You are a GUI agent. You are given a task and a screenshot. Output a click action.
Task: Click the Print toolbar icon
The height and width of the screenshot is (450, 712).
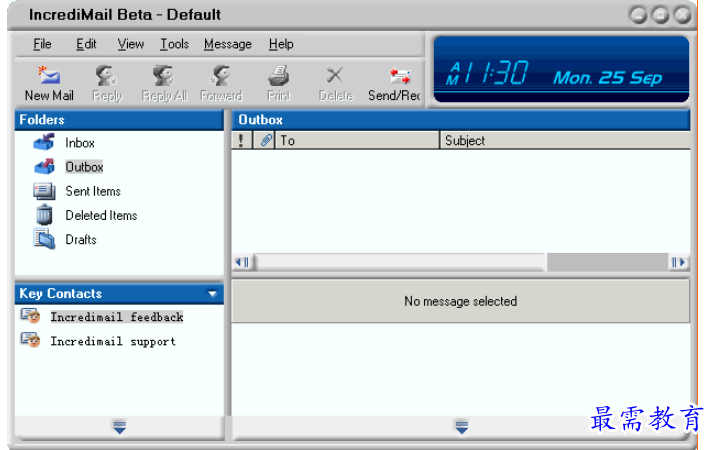point(279,76)
